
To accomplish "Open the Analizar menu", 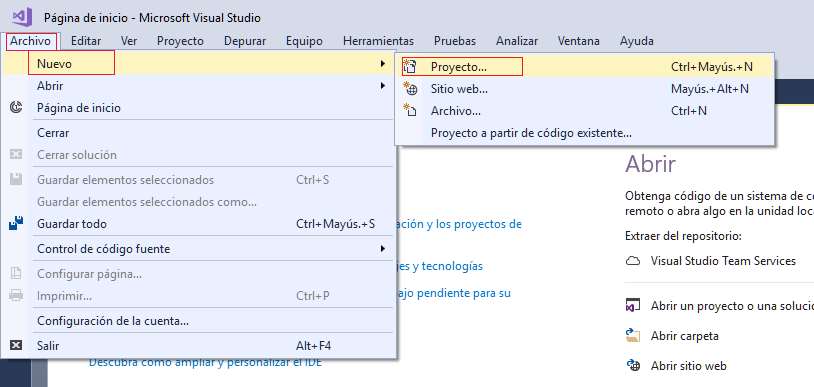I will click(517, 41).
